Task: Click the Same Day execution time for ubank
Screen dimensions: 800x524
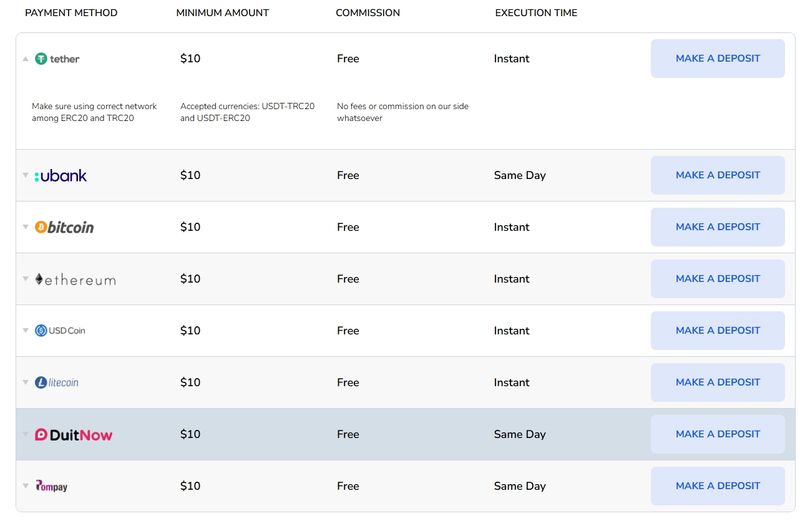Action: 520,176
